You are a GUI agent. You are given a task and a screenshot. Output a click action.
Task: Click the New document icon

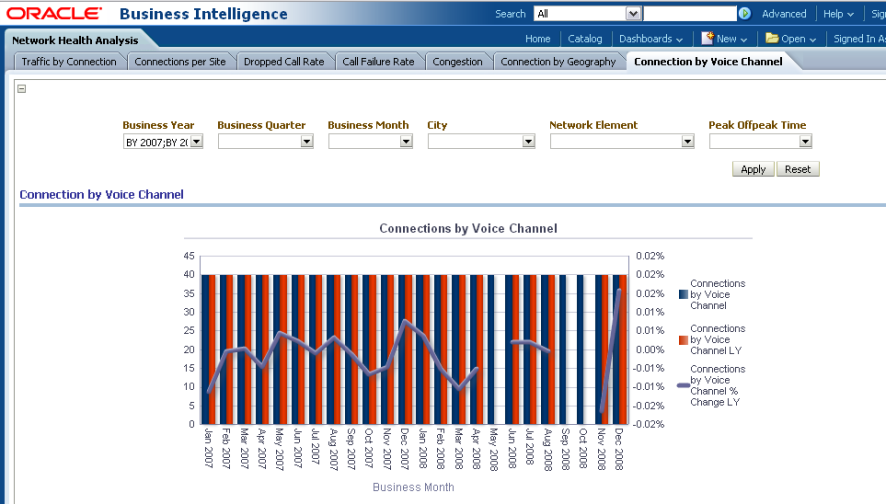(x=707, y=38)
